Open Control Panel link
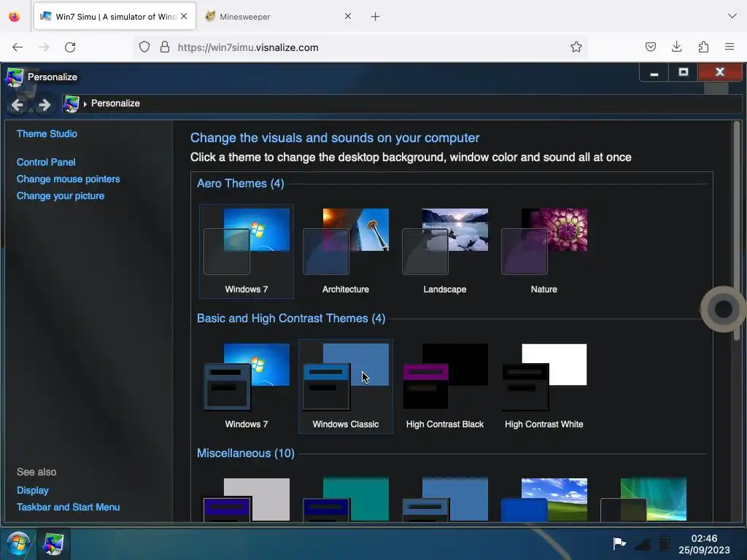The width and height of the screenshot is (747, 560). pos(46,162)
